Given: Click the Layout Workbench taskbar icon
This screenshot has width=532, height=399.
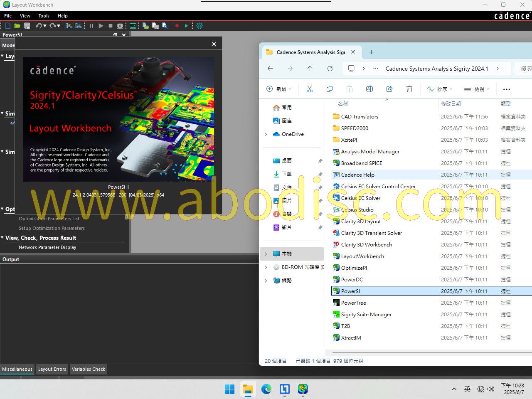Looking at the screenshot, I should [303, 389].
